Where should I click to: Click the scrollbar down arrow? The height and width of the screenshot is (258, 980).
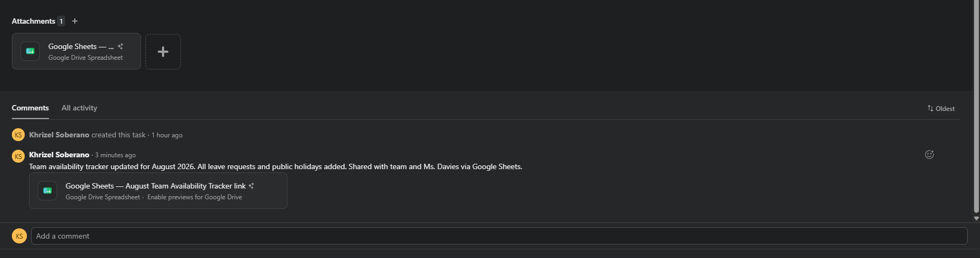coord(976,218)
